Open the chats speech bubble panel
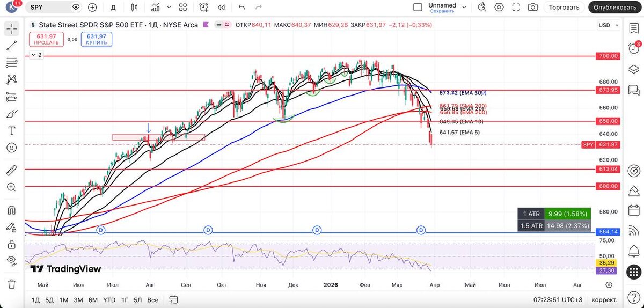The height and width of the screenshot is (308, 644). [633, 90]
